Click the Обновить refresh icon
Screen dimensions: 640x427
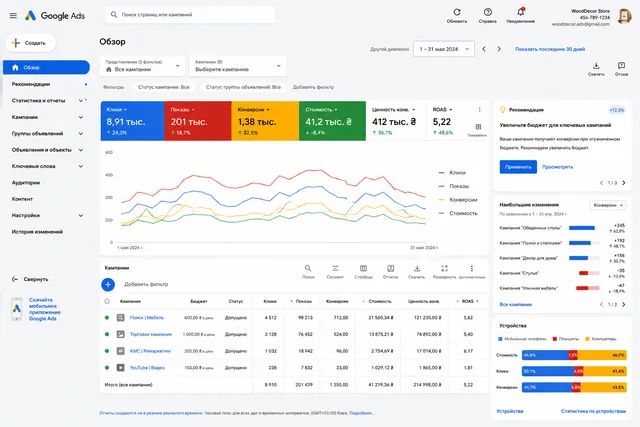457,12
